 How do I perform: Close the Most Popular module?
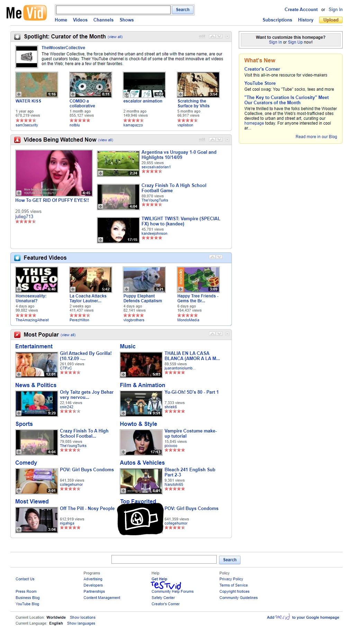(x=227, y=334)
